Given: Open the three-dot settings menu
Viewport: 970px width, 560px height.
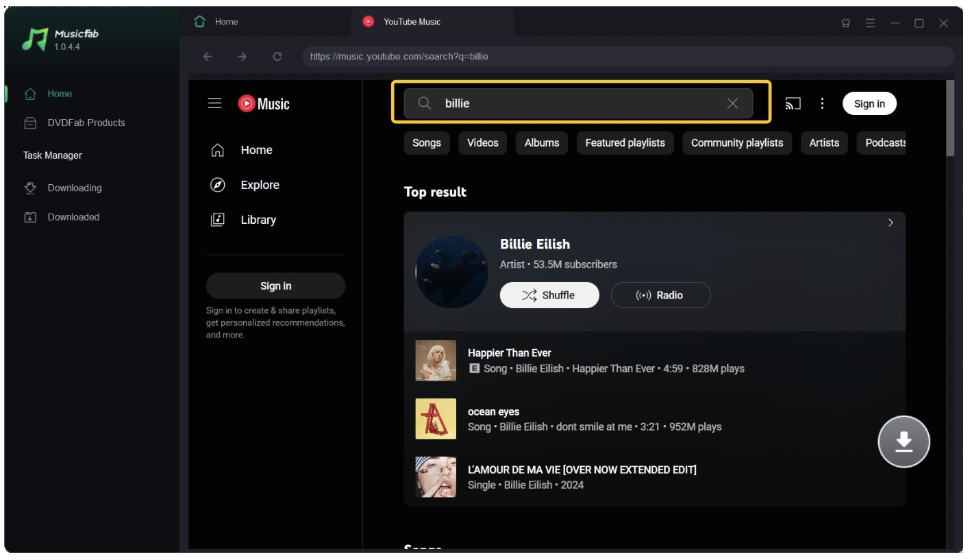Looking at the screenshot, I should click(x=822, y=103).
